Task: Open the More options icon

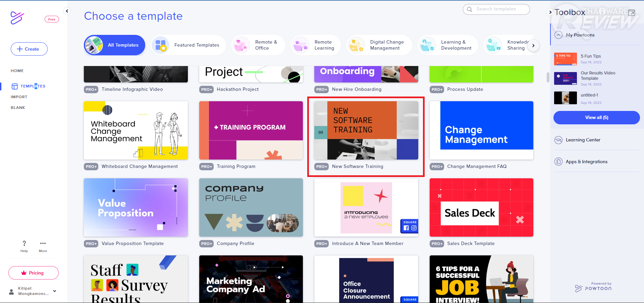Action: pos(43,243)
